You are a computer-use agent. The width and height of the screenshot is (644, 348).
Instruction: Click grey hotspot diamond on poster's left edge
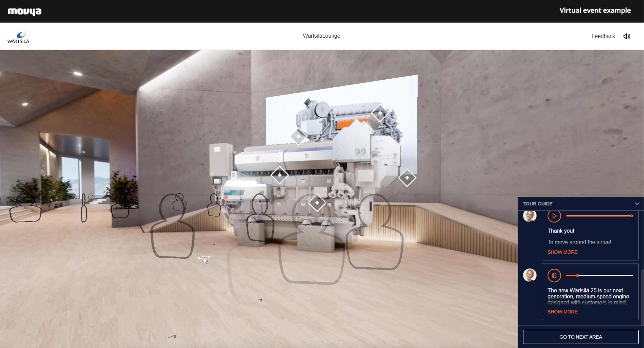(298, 136)
